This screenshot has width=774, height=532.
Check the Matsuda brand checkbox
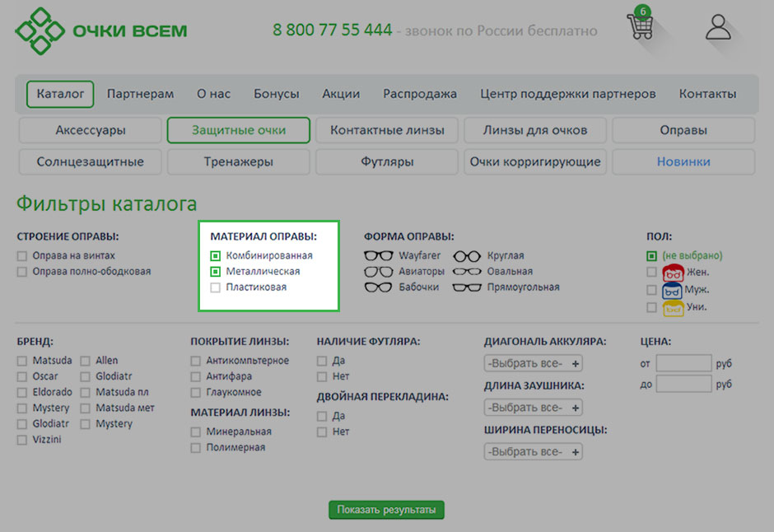coord(22,361)
